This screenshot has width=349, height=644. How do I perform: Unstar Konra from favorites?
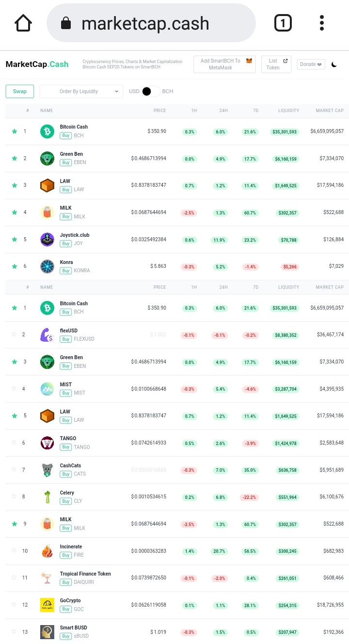14,266
